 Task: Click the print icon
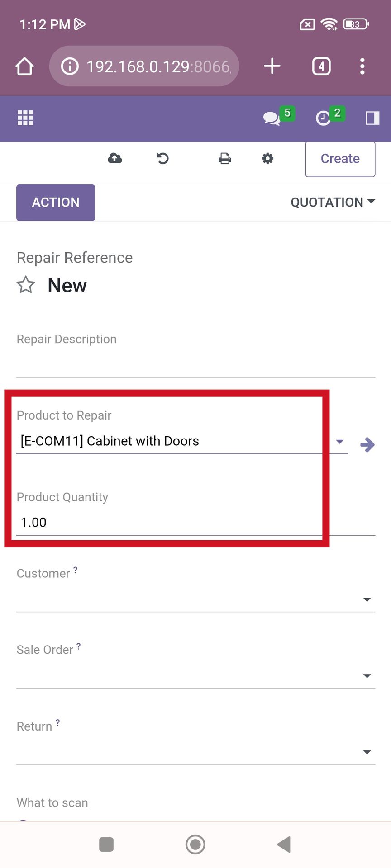tap(225, 158)
